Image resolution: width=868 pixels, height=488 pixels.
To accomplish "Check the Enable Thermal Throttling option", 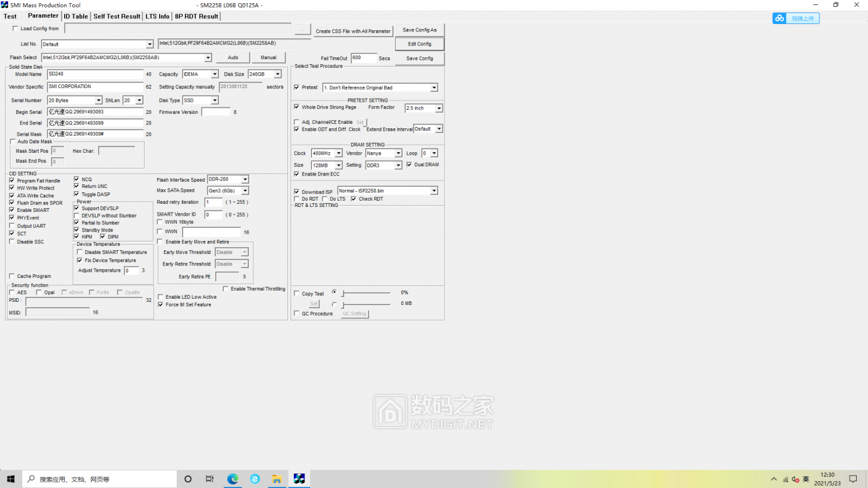I will coord(226,289).
